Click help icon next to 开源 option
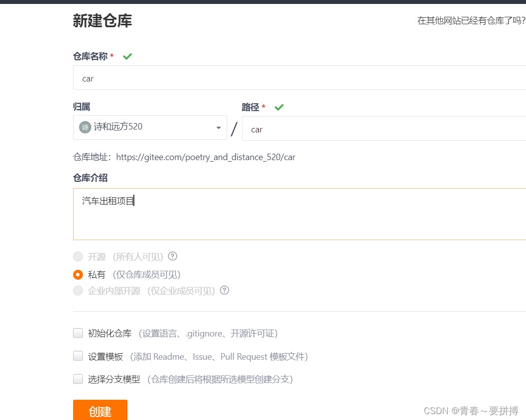Screen dimensions: 526x420 point(172,256)
